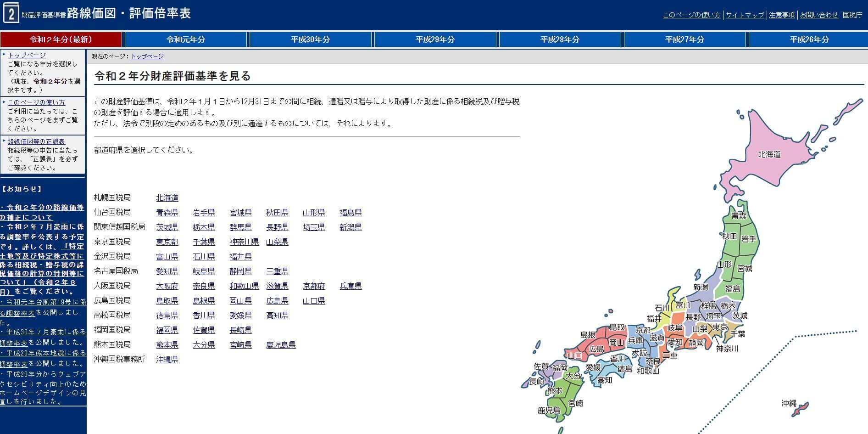Open the 福島県 link

351,213
